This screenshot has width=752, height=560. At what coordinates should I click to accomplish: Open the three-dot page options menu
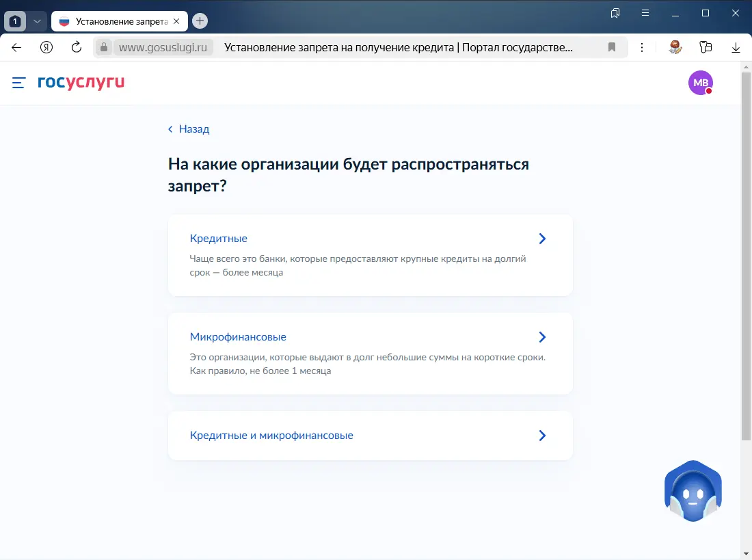coord(642,47)
